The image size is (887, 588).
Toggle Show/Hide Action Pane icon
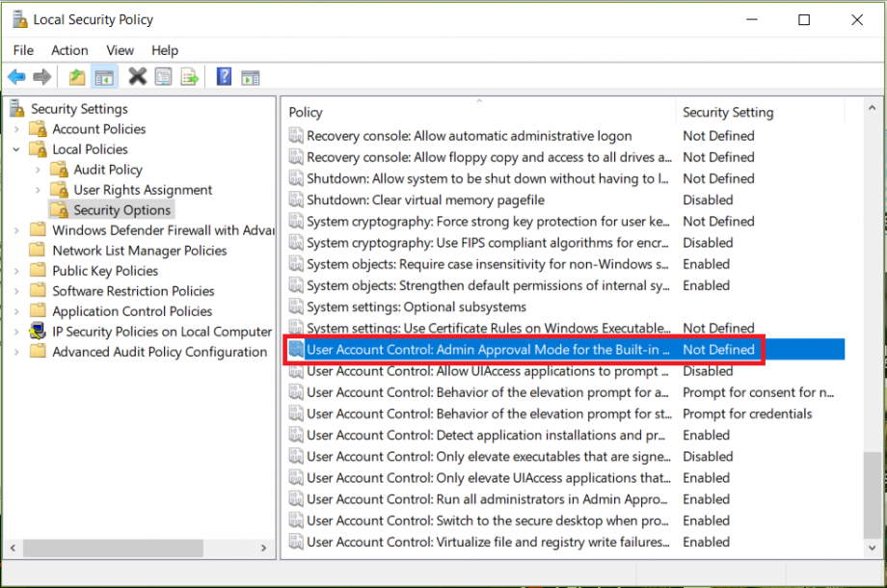[250, 77]
